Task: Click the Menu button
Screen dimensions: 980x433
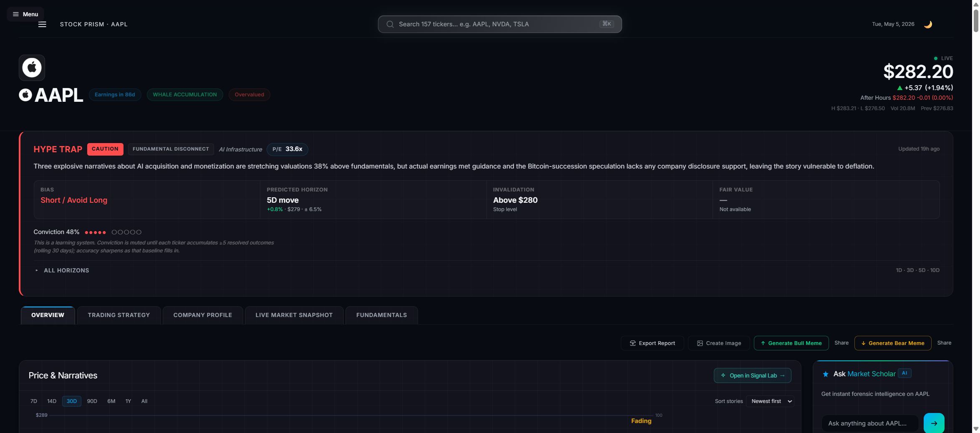Action: pyautogui.click(x=25, y=14)
